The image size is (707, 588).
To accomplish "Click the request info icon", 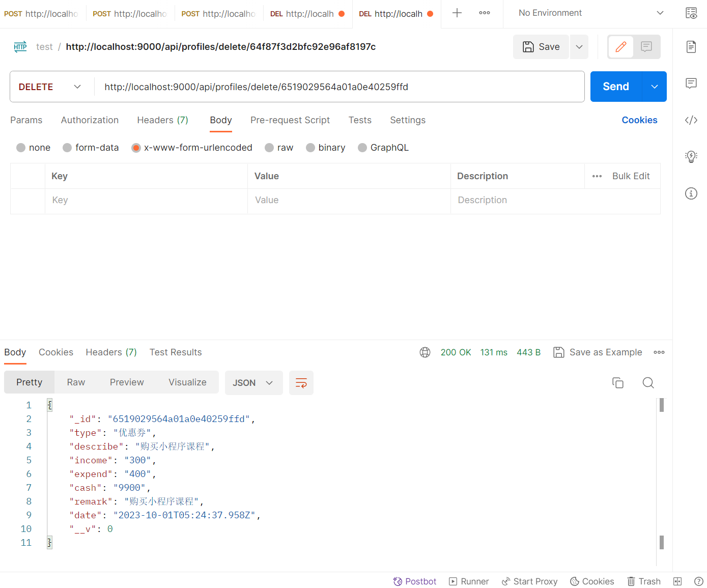I will pyautogui.click(x=691, y=193).
